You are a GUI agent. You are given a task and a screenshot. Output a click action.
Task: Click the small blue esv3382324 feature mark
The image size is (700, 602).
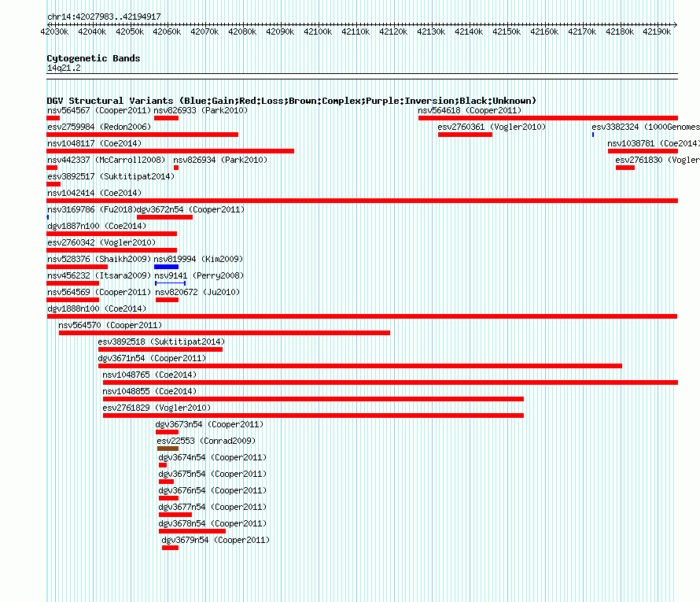pyautogui.click(x=593, y=135)
